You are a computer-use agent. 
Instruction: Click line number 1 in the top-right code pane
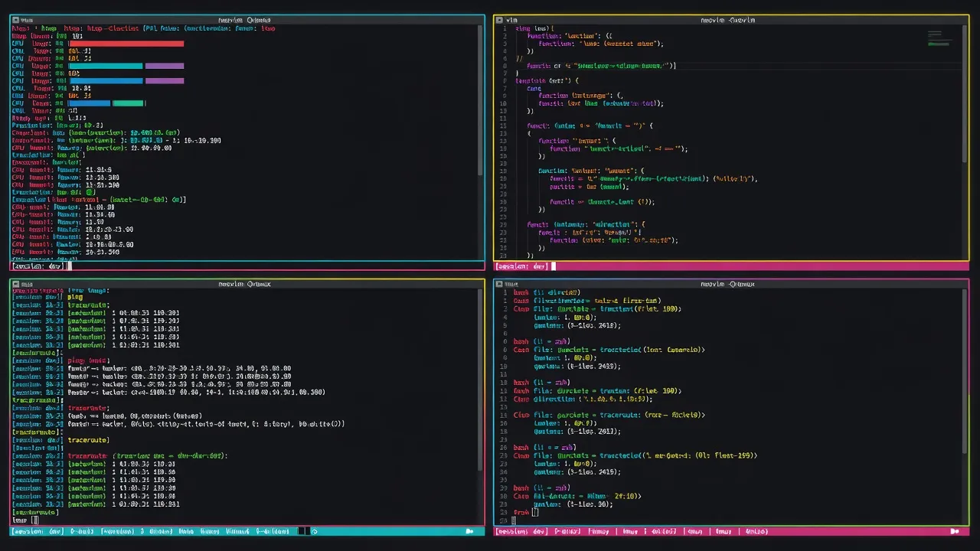pyautogui.click(x=505, y=28)
